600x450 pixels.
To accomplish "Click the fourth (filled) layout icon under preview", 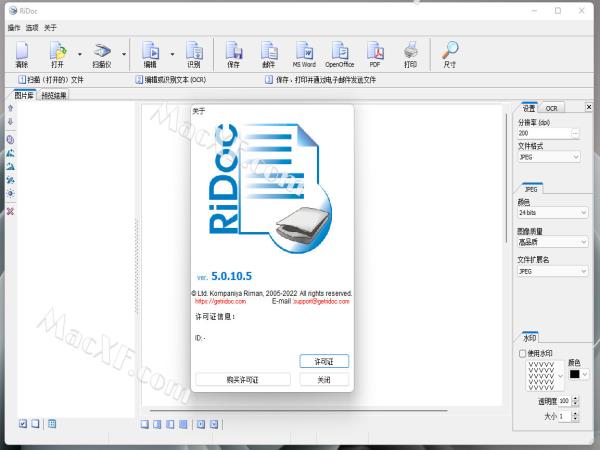I will (x=183, y=424).
